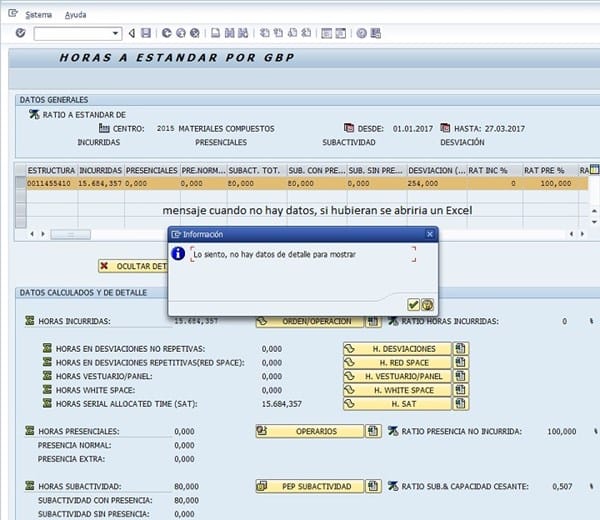Click the OCULTAR DET button
Viewport: 600px width, 520px height.
[133, 266]
